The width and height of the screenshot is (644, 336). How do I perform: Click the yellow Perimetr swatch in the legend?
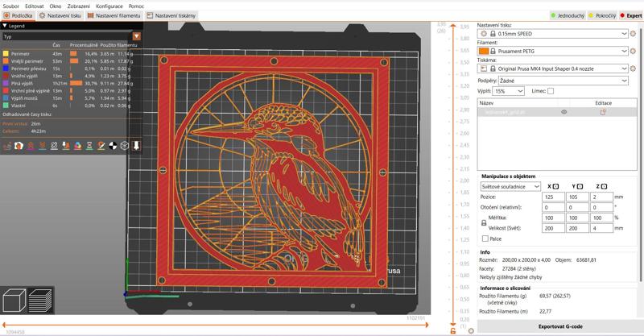[x=6, y=54]
